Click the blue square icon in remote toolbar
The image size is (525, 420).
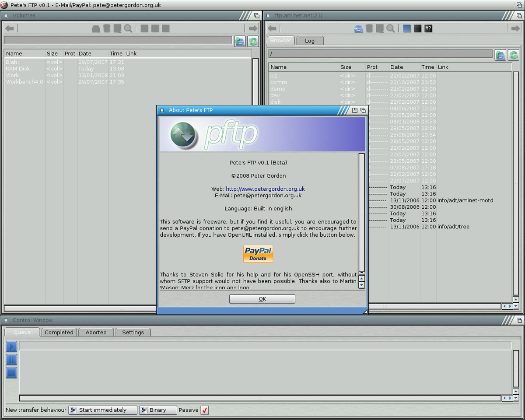click(407, 28)
